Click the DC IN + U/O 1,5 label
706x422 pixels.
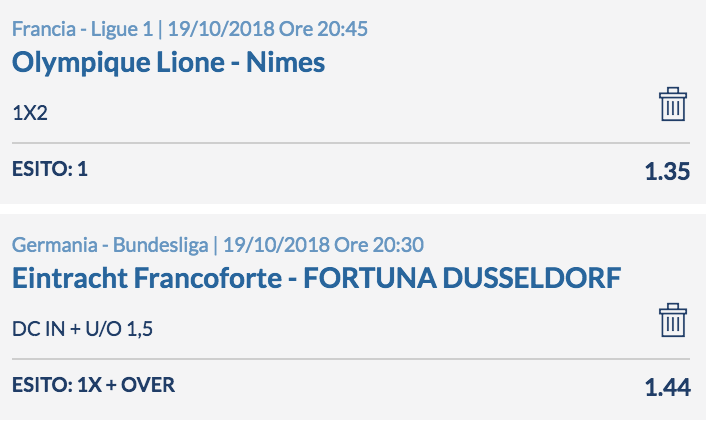pos(82,329)
